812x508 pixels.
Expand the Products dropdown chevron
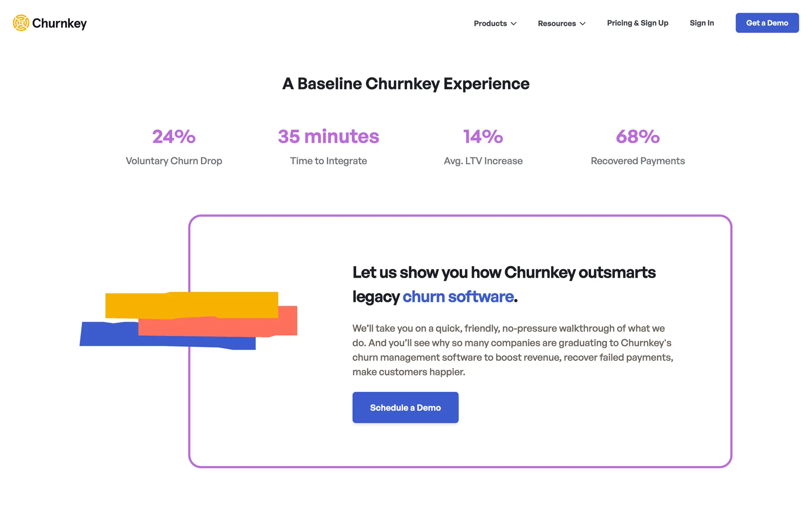click(x=514, y=24)
